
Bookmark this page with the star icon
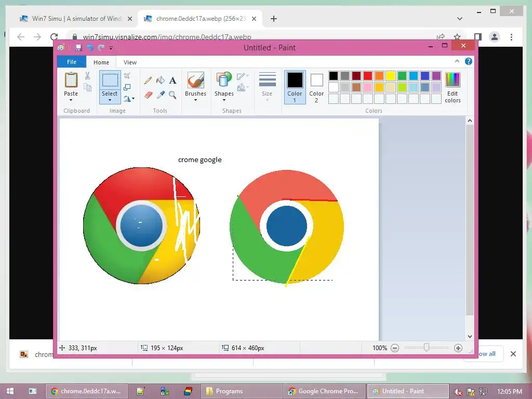(x=457, y=37)
